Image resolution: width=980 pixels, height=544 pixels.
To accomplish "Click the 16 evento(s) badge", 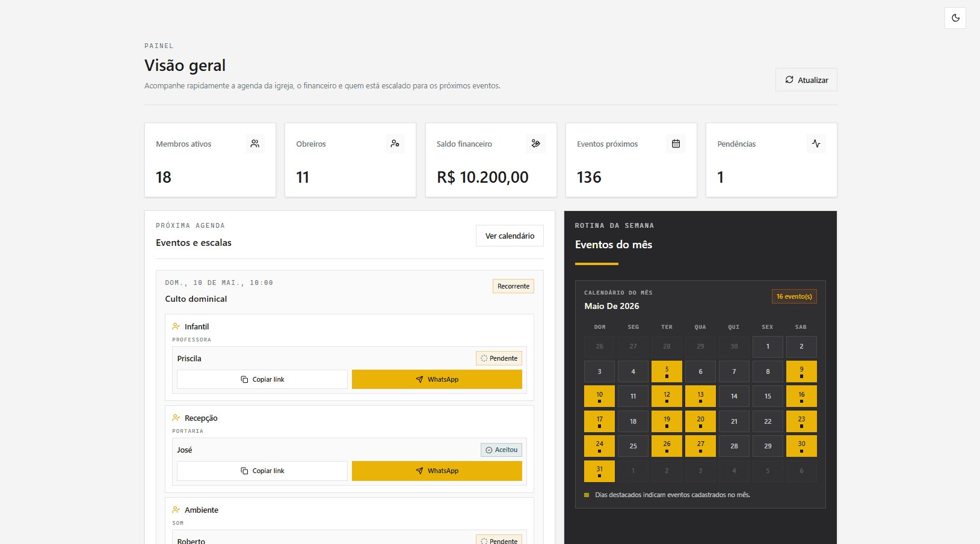I will [794, 296].
